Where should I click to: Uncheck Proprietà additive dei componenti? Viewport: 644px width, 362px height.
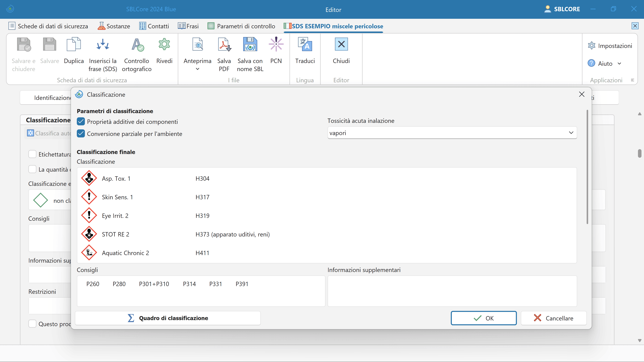[x=81, y=122]
